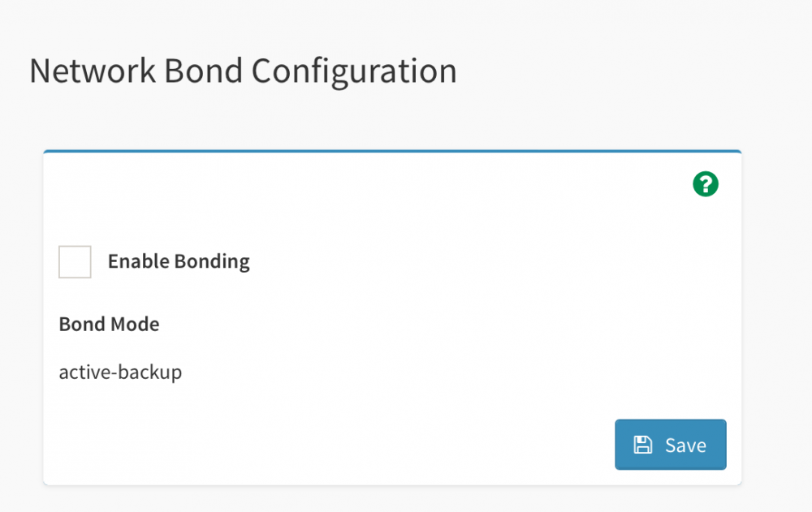This screenshot has width=812, height=512.
Task: Click the word Configuration in page title
Action: (354, 72)
